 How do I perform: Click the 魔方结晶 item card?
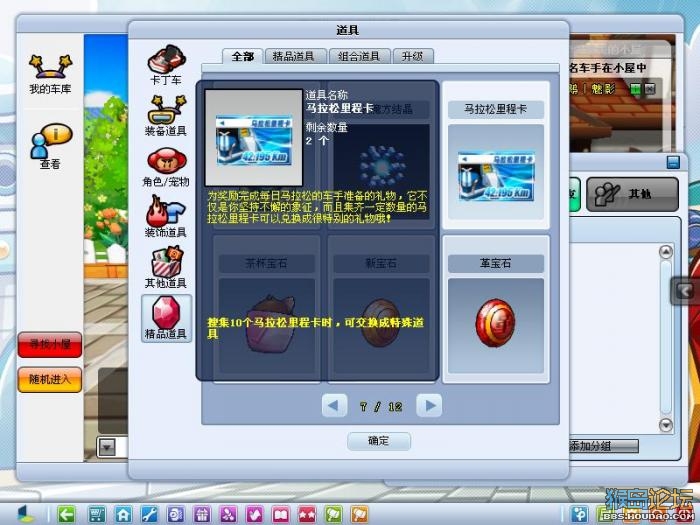point(381,155)
